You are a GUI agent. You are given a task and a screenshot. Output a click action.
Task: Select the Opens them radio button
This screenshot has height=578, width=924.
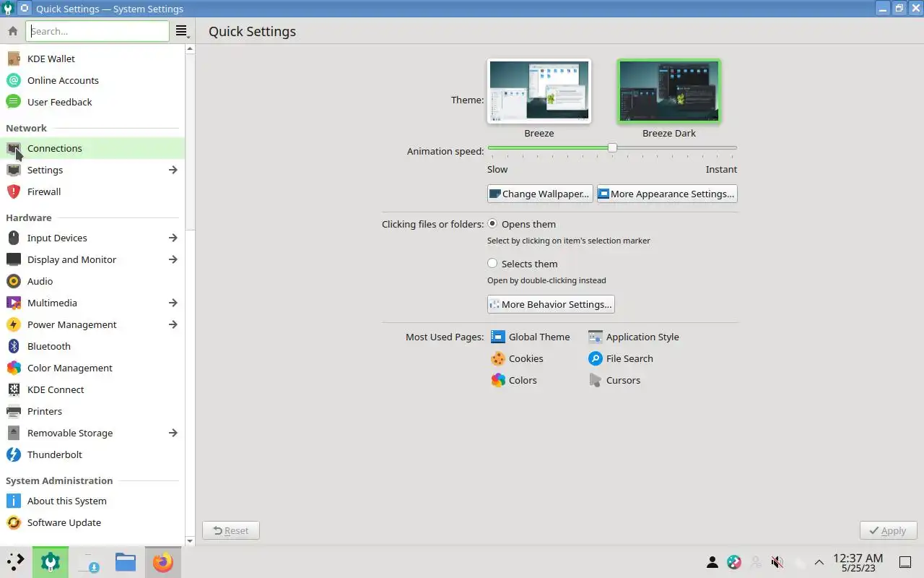(492, 224)
